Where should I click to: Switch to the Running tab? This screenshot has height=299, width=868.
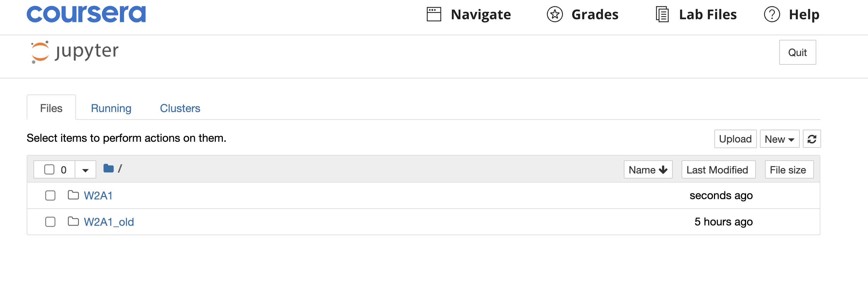click(111, 108)
